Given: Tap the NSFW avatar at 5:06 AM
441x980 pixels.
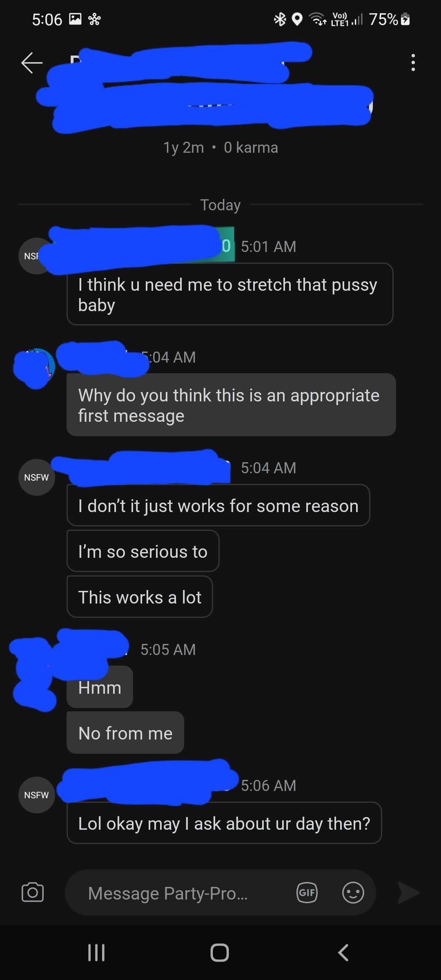Looking at the screenshot, I should point(37,795).
